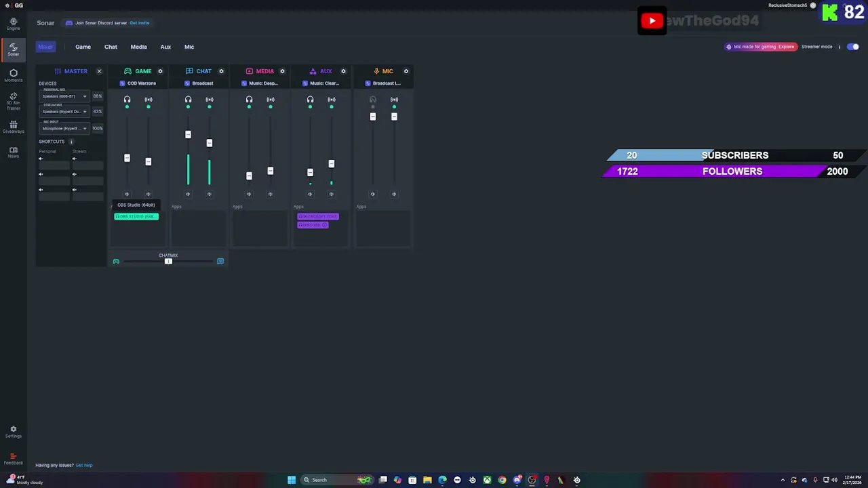Mute the MIC stream mix speaker icon
Screen dimensions: 868x488
(x=394, y=194)
